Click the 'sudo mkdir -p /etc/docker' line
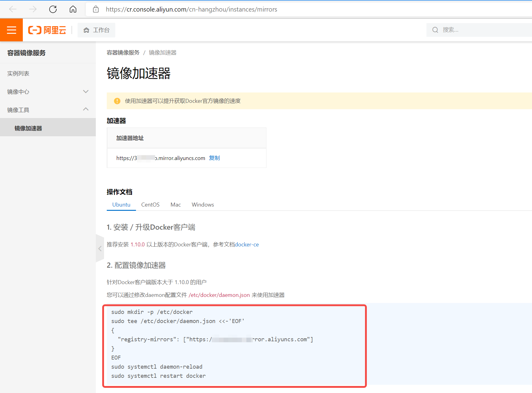The width and height of the screenshot is (532, 393). [152, 312]
